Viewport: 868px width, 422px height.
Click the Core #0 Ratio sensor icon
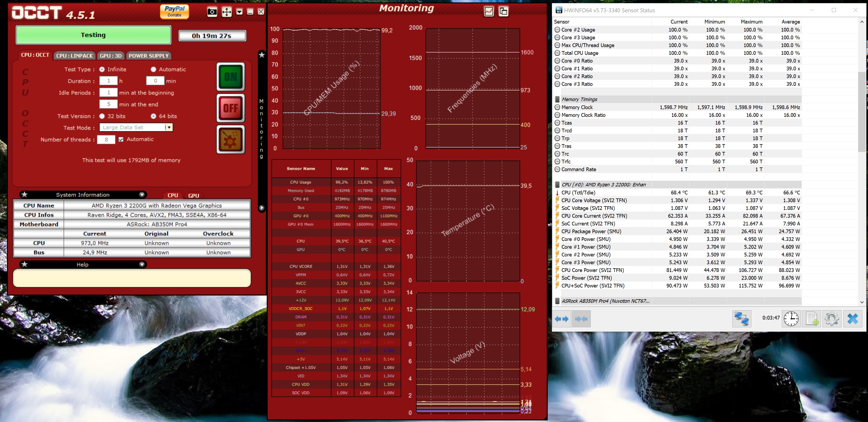click(557, 61)
